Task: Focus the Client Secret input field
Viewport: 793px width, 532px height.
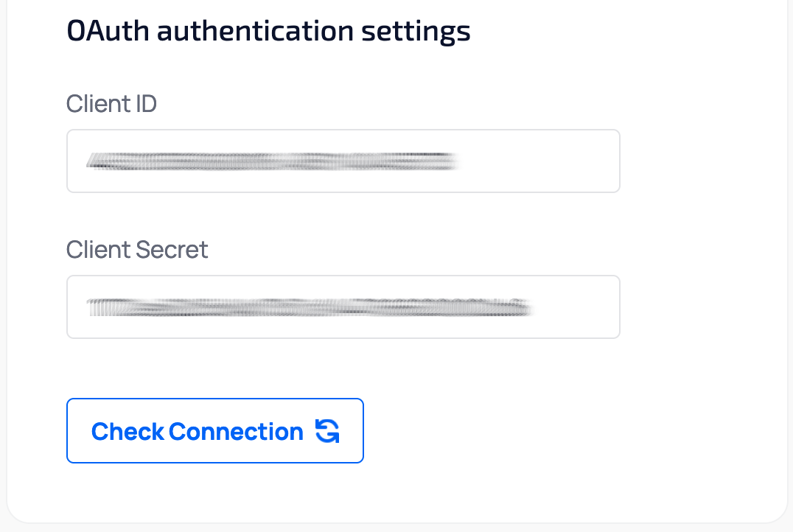Action: 343,307
